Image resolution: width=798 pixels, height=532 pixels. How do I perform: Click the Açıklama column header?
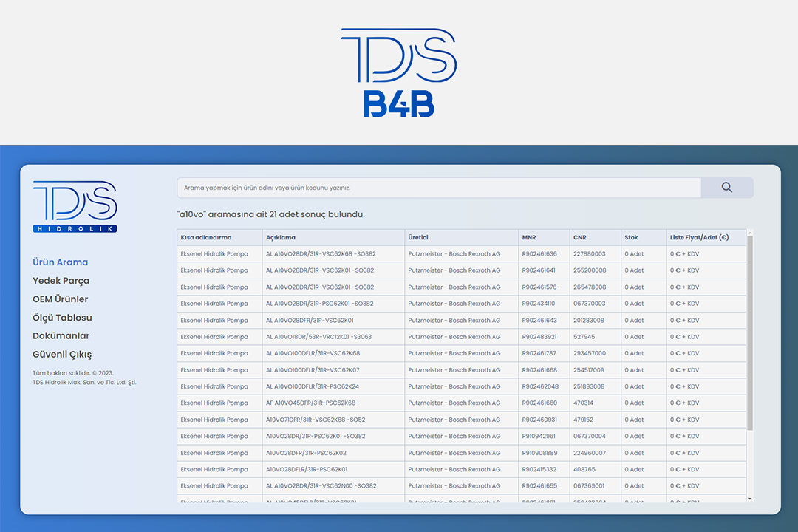pyautogui.click(x=281, y=238)
